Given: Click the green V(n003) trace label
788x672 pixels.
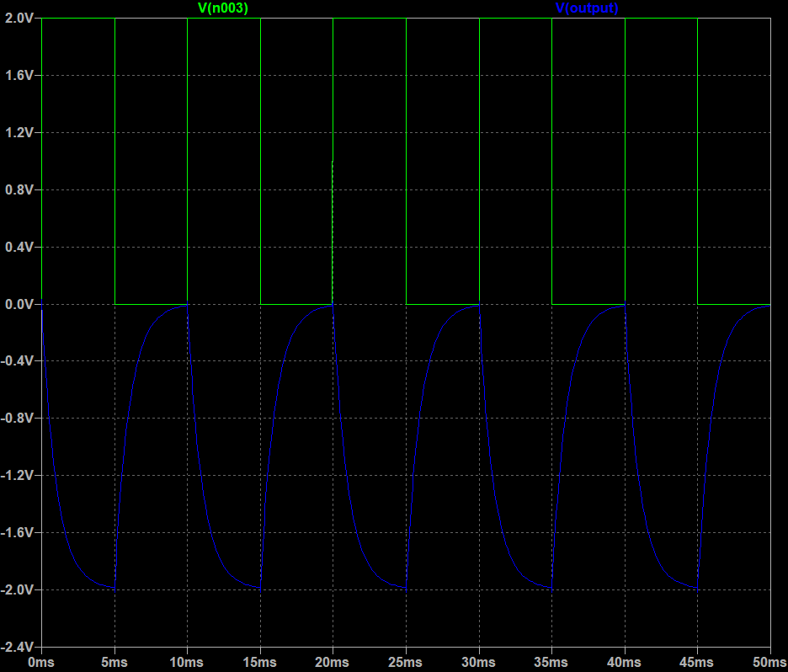Looking at the screenshot, I should (223, 8).
